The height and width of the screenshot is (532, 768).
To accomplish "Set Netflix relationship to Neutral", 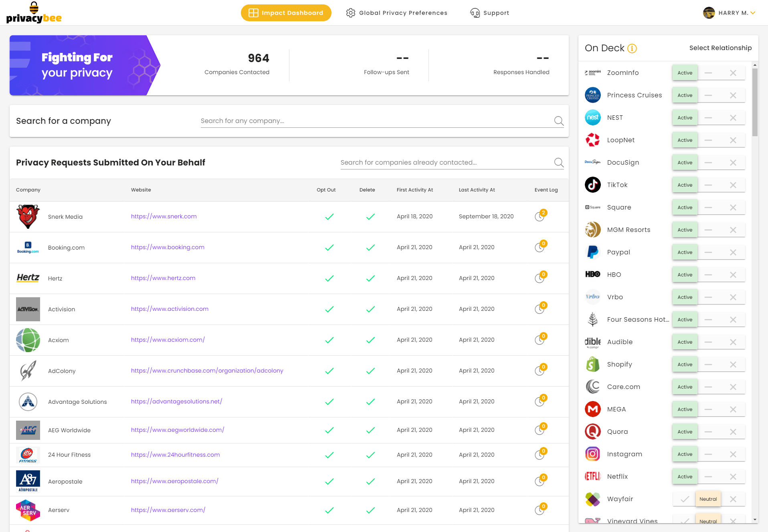I will click(708, 476).
